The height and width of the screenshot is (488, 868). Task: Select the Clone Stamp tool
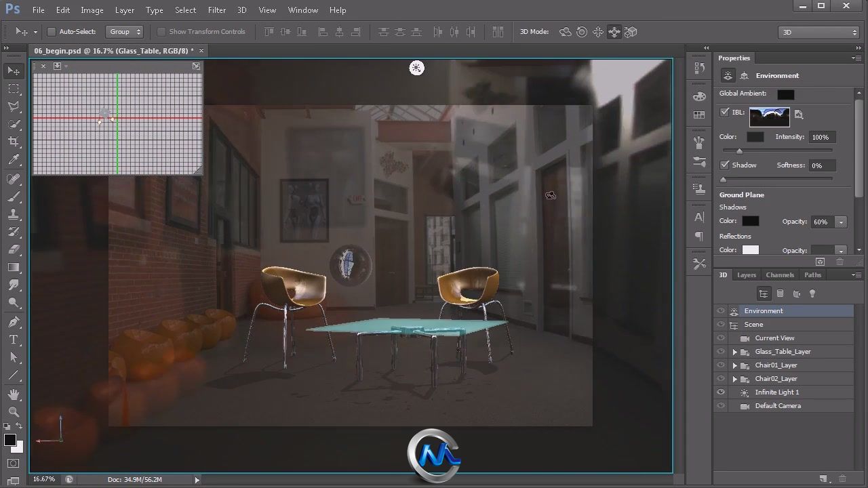point(14,214)
